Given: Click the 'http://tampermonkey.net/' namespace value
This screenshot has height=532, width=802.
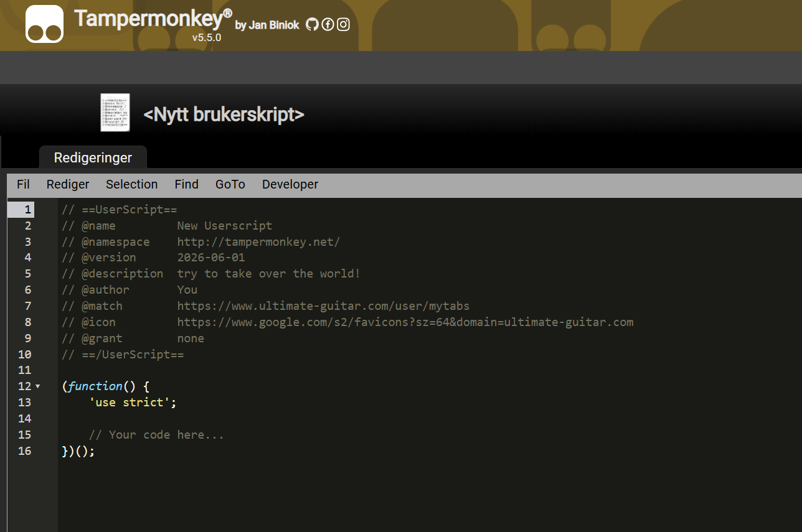Looking at the screenshot, I should [x=259, y=241].
